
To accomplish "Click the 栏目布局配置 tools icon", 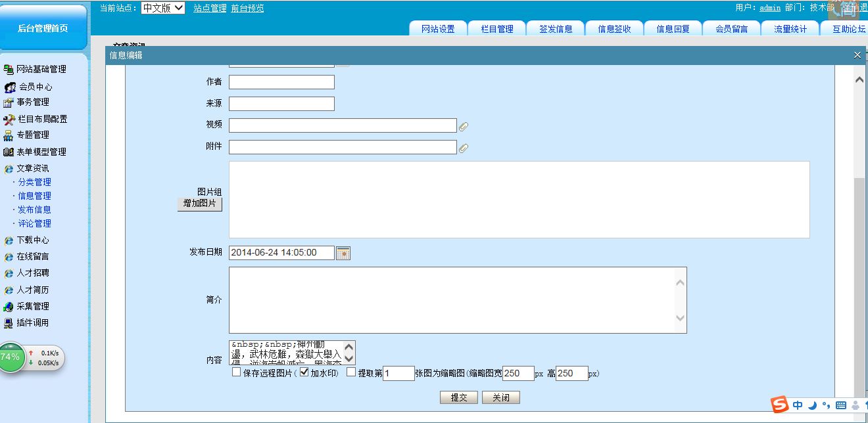I will coord(9,120).
